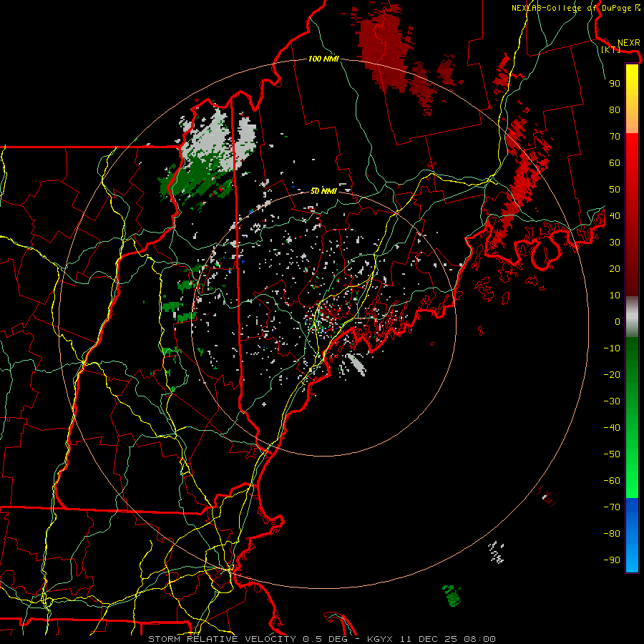
Task: Click the -70 value on velocity scale
Action: click(x=612, y=507)
